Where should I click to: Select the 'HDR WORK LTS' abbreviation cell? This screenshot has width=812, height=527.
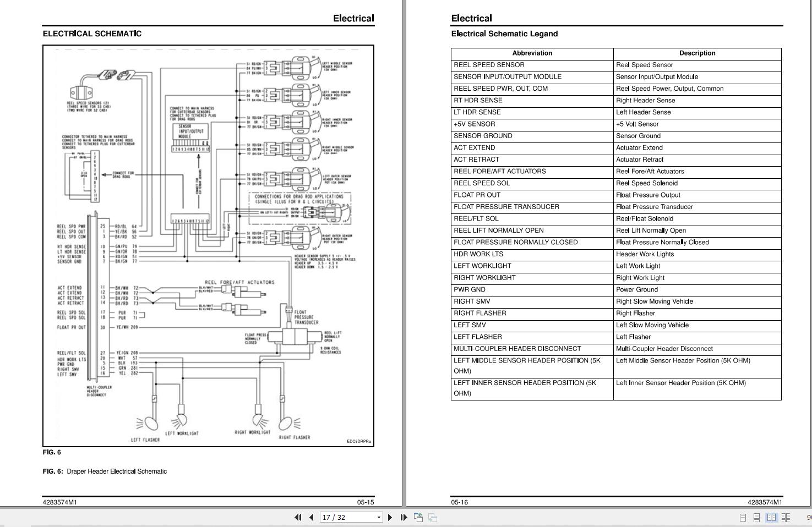point(532,254)
